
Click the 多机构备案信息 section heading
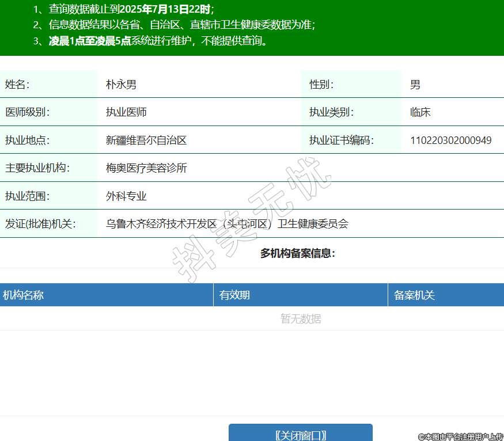click(x=297, y=253)
